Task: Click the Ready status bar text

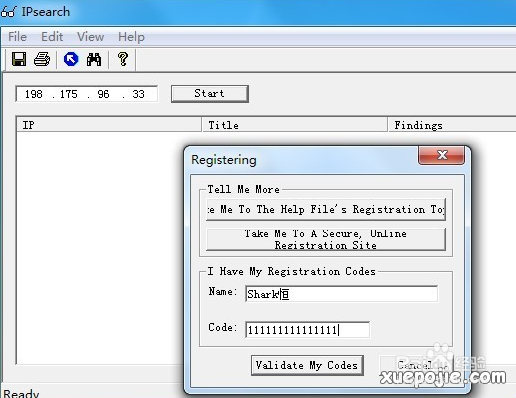Action: [x=21, y=393]
